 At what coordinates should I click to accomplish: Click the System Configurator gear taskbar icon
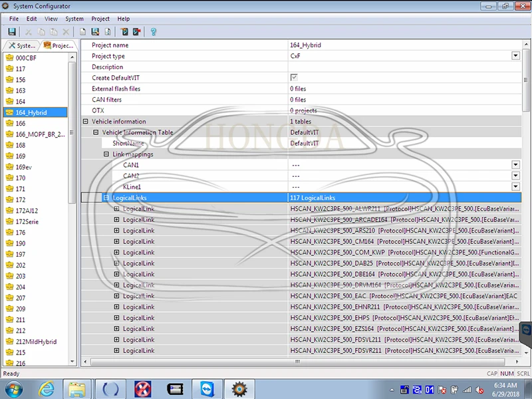(239, 389)
